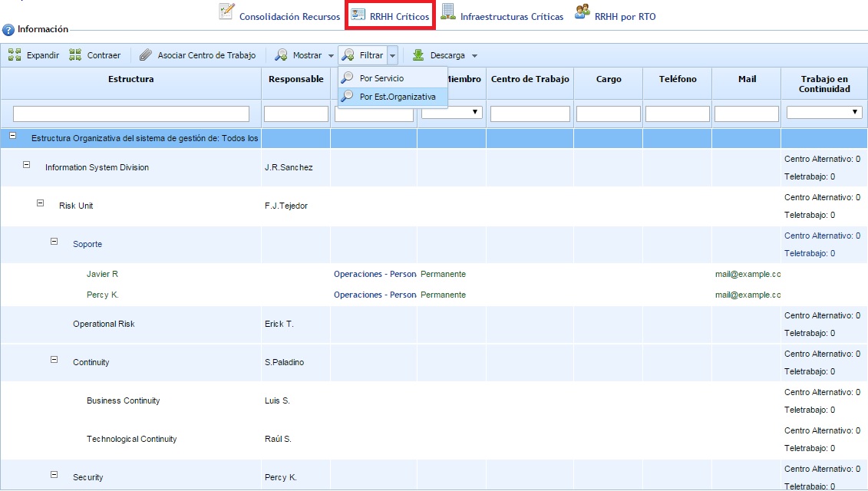The height and width of the screenshot is (491, 868).
Task: Select Por Est.Organizativa filter option
Action: (397, 97)
